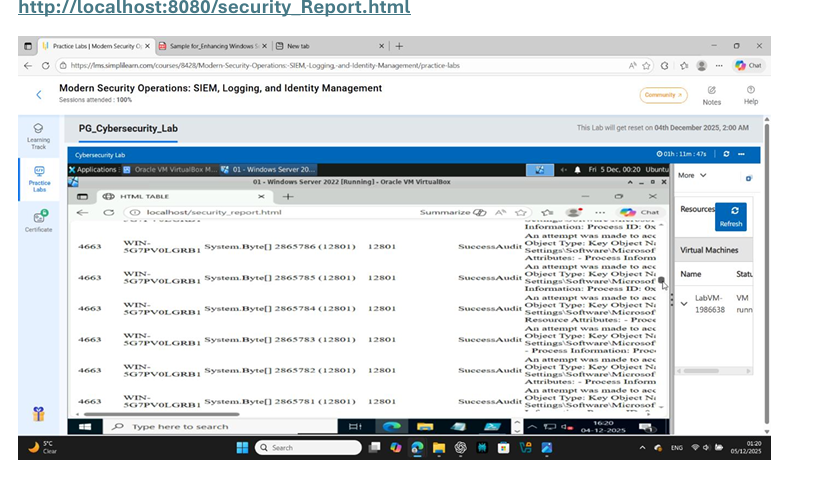Go back using the course back chevron
This screenshot has height=502, width=815.
point(38,95)
